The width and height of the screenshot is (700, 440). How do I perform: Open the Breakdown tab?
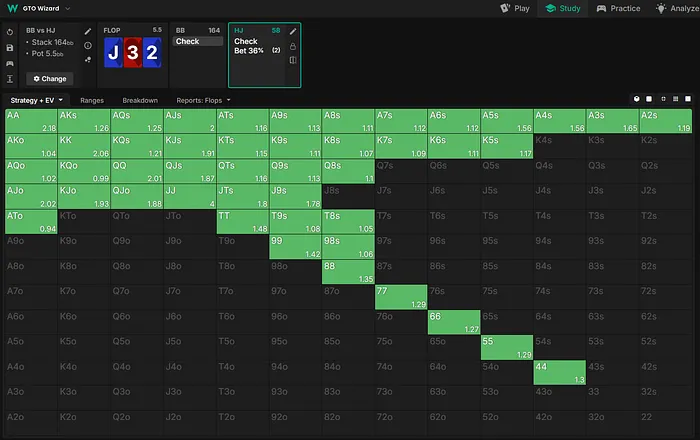pos(139,101)
